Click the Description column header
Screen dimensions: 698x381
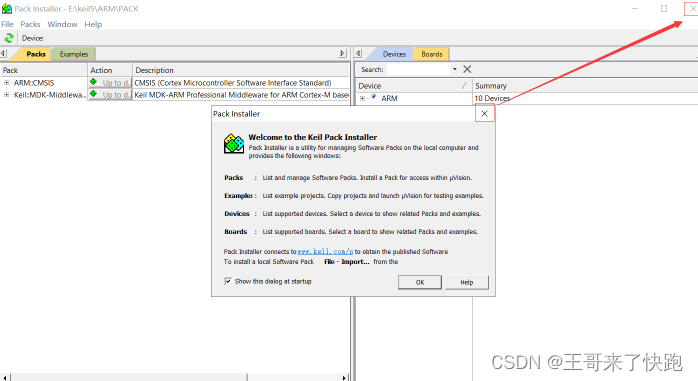point(241,70)
